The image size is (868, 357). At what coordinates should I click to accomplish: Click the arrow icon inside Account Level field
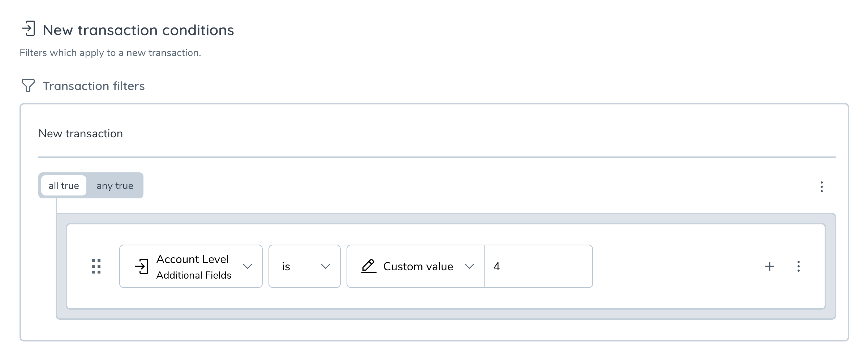pyautogui.click(x=142, y=266)
